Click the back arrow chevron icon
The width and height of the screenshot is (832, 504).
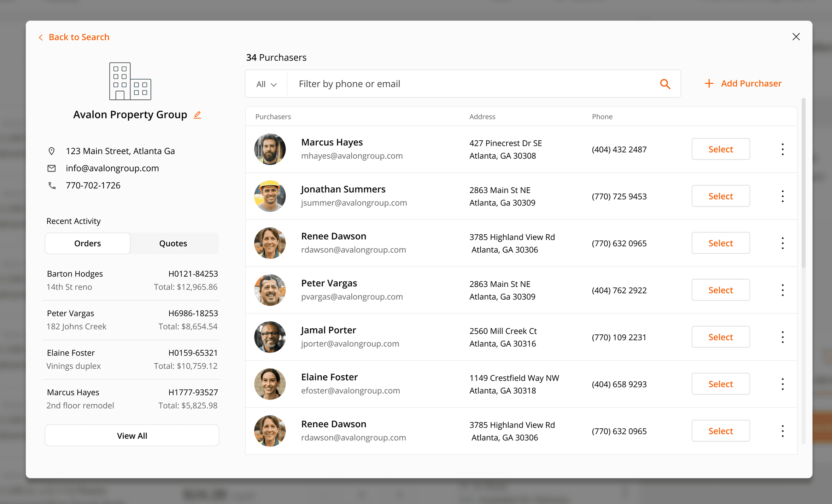click(x=41, y=37)
